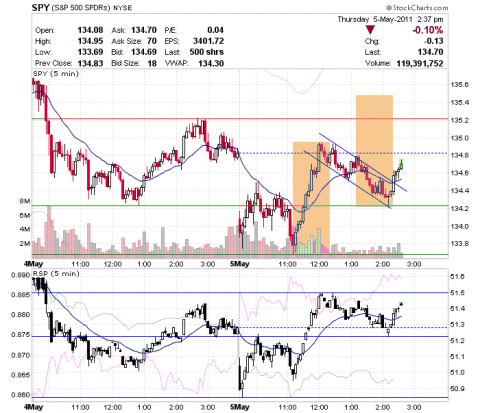Click the 133.8 price axis label
The width and height of the screenshot is (480, 413).
459,244
